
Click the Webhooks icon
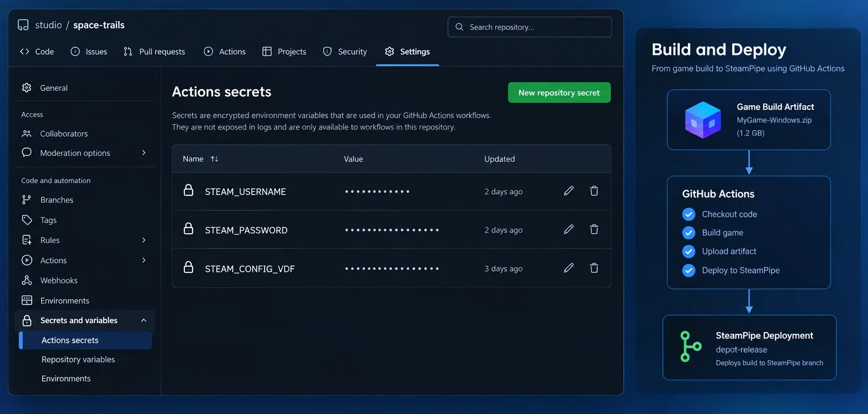[x=27, y=280]
